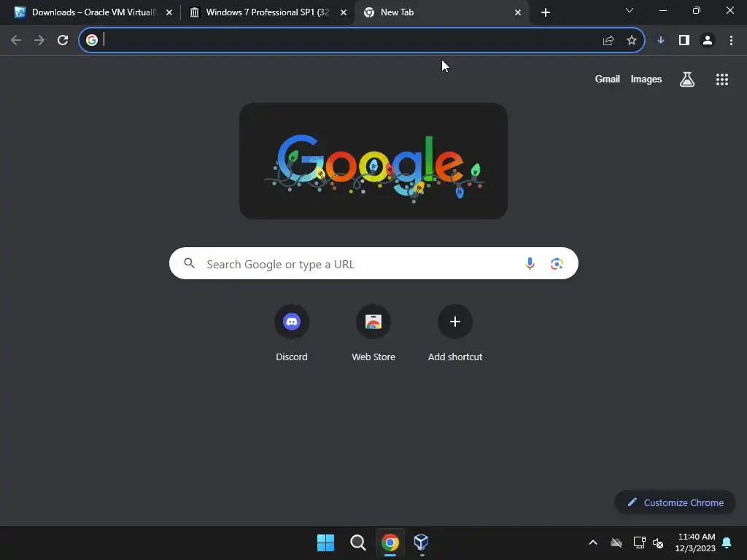The height and width of the screenshot is (560, 747).
Task: Search by image with Google Lens icon
Action: pos(557,263)
